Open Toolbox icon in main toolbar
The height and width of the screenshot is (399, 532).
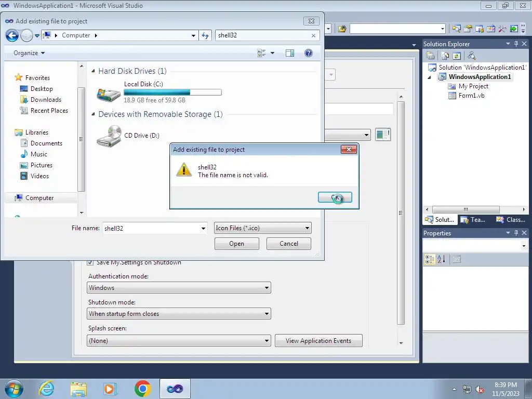[x=502, y=29]
